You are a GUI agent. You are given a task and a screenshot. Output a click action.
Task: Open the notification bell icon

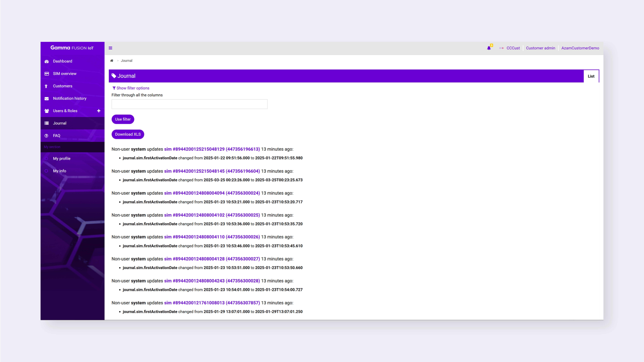click(x=489, y=48)
